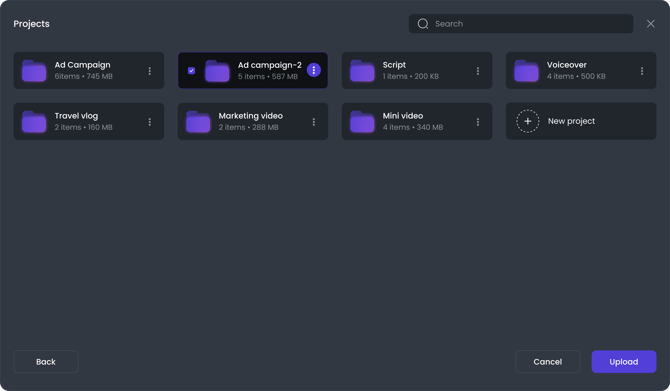
Task: Click the Back button
Action: (46, 362)
